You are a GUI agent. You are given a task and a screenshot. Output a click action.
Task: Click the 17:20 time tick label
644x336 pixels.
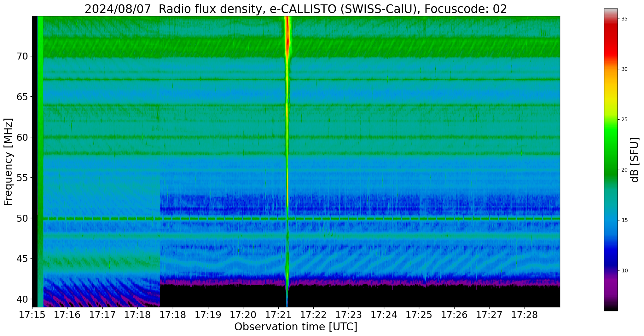tap(243, 315)
